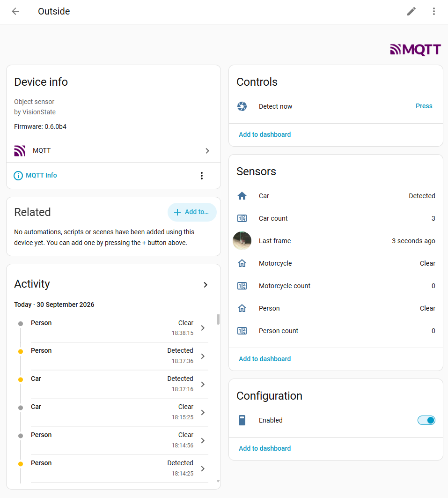
Task: Click the Car sensor home icon
Action: click(x=242, y=196)
